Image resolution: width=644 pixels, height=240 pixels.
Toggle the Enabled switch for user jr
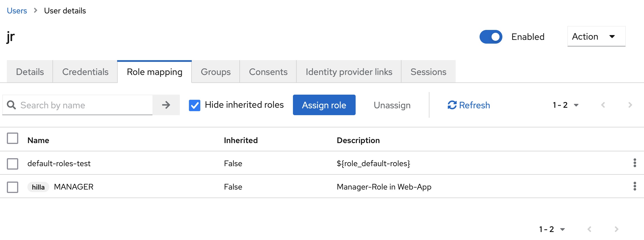[491, 37]
